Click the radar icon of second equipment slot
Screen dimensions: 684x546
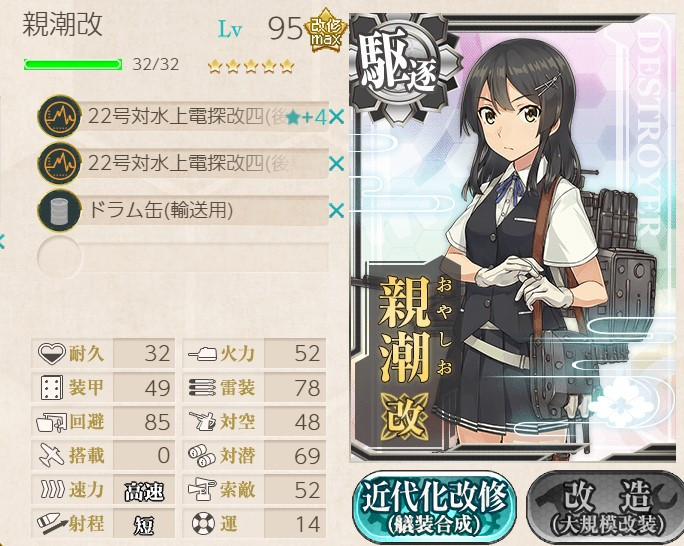click(60, 164)
